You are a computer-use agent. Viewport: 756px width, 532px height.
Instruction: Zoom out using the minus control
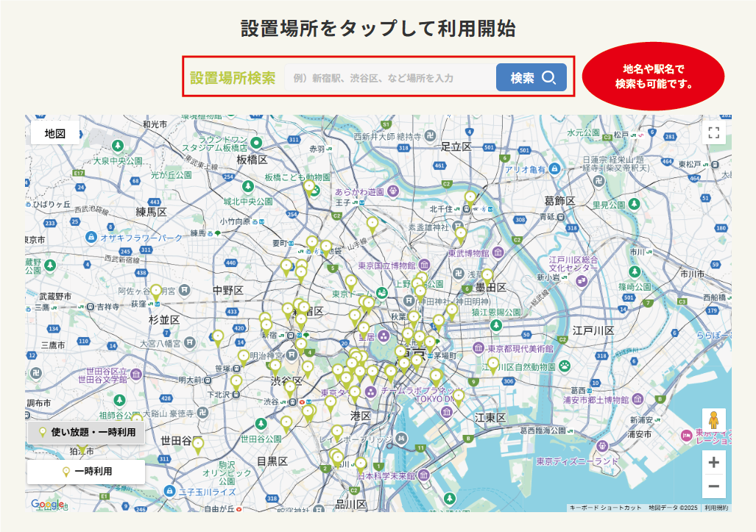coord(713,487)
